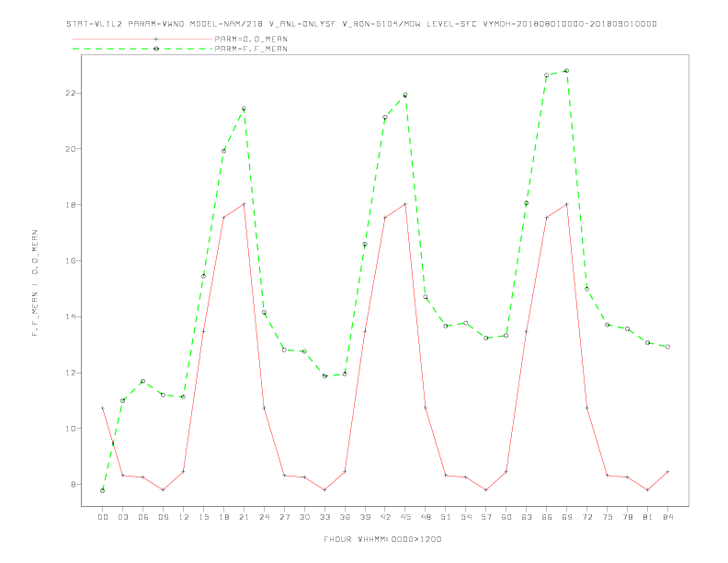Click the x-axis tick label 84
This screenshot has width=728, height=563.
coord(667,517)
